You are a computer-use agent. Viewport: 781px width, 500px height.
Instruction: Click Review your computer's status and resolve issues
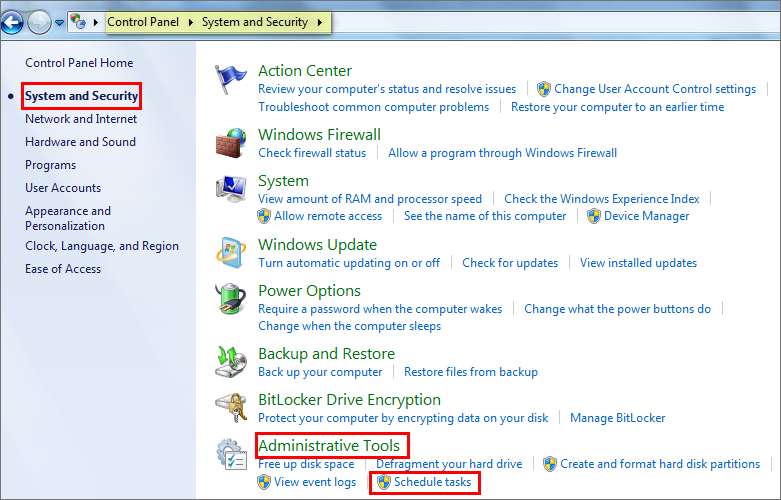coord(387,89)
